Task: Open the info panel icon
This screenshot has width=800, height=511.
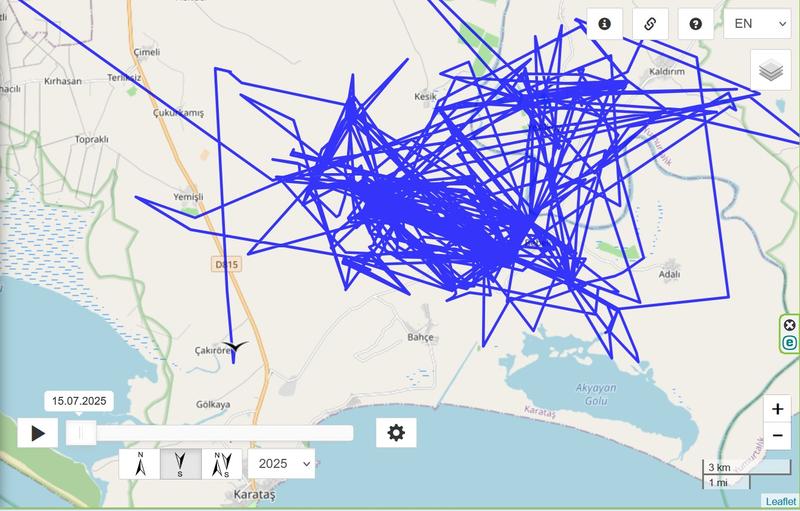Action: pyautogui.click(x=605, y=24)
